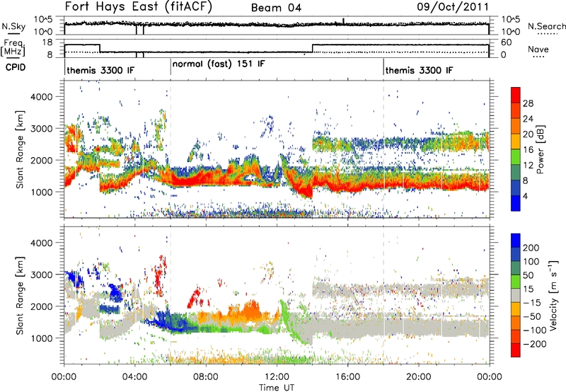566x392 pixels.
Task: Select '50' on the Velocity colorbar
Action: (x=528, y=275)
